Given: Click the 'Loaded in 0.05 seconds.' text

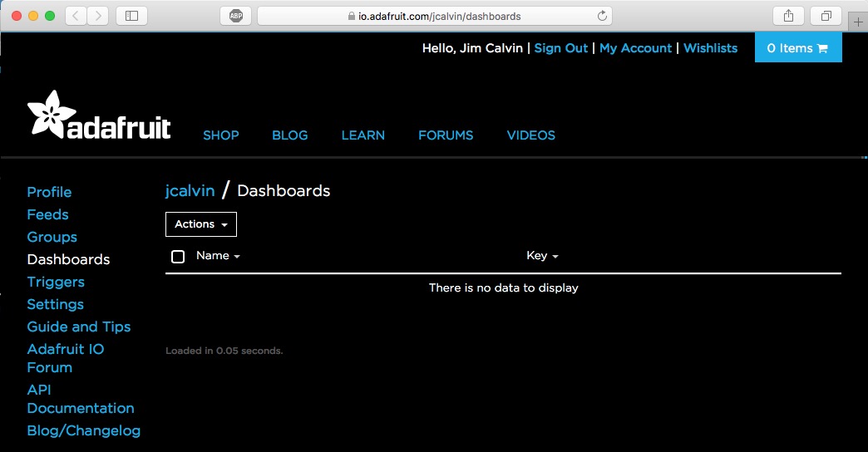Looking at the screenshot, I should tap(224, 351).
